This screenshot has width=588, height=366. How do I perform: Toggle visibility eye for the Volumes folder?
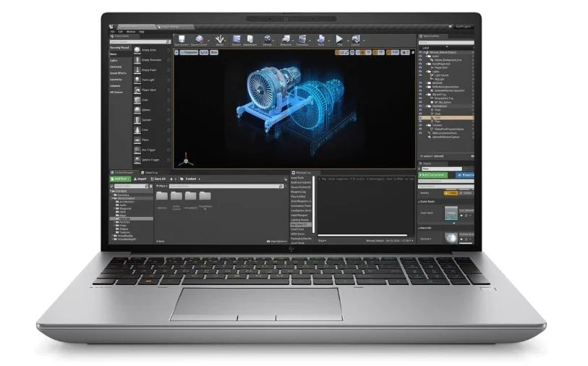(421, 125)
